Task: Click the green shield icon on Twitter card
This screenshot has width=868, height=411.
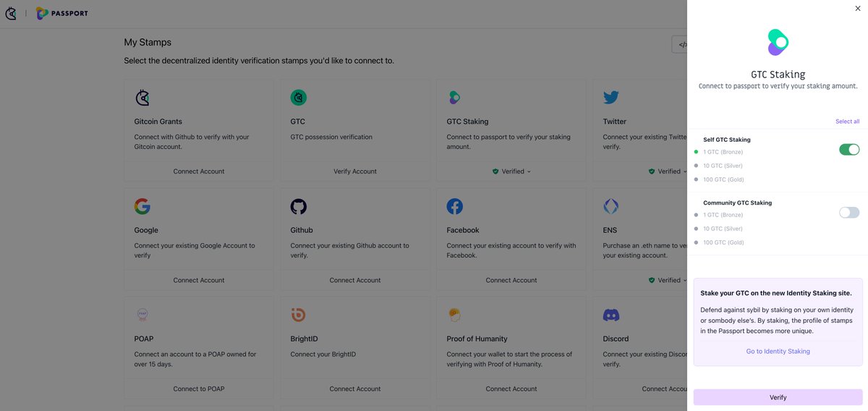Action: point(652,171)
